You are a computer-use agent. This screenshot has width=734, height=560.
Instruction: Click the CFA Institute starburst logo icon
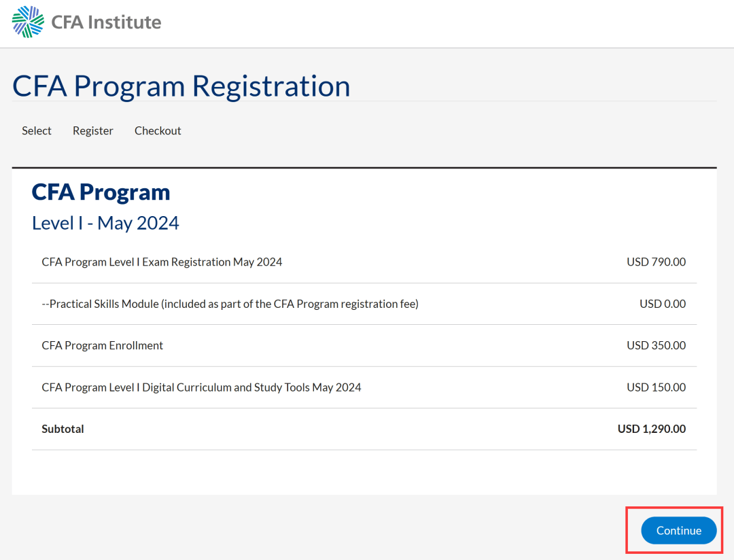(28, 22)
